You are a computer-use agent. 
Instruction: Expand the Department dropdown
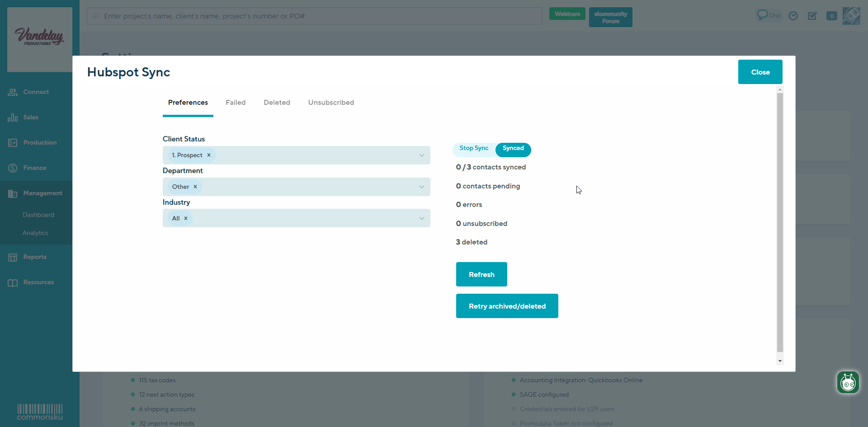(x=421, y=187)
